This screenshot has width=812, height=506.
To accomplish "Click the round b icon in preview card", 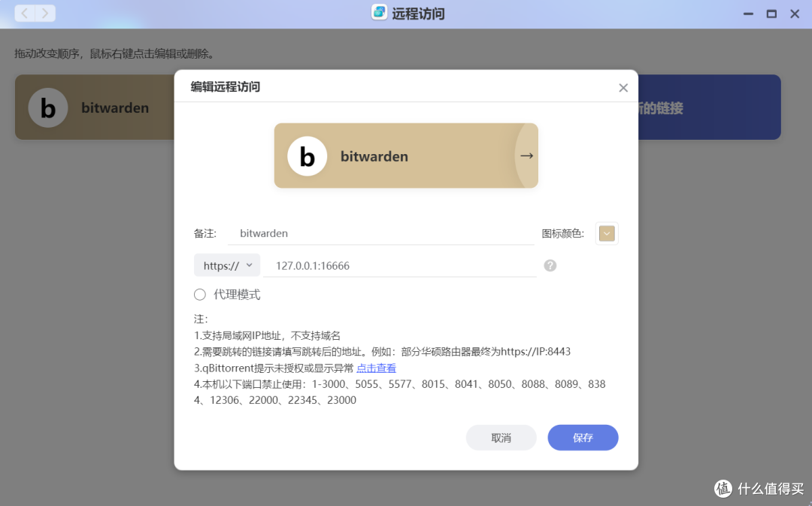I will pyautogui.click(x=307, y=156).
